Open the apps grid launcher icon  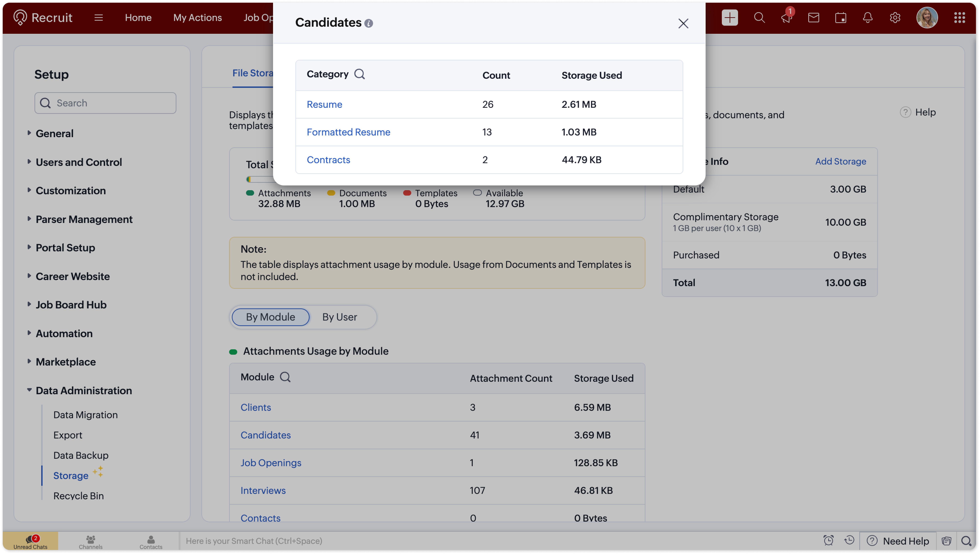959,18
